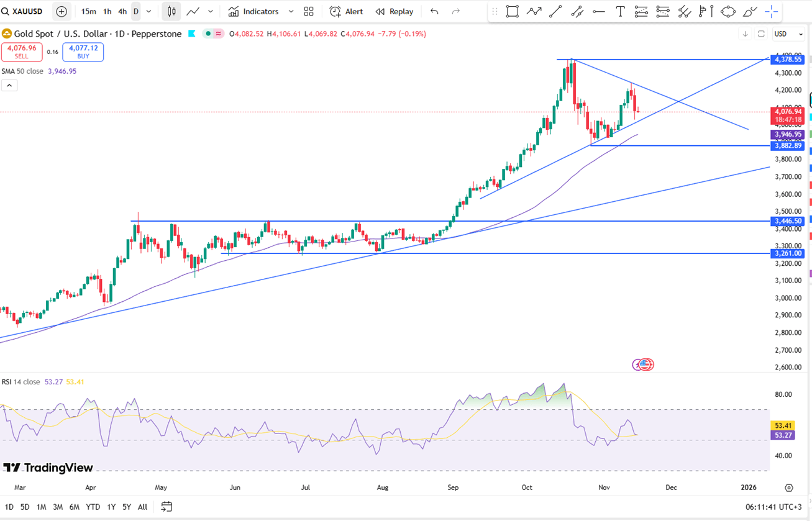Open the layout grid selector icon
The image size is (812, 521).
(x=309, y=12)
